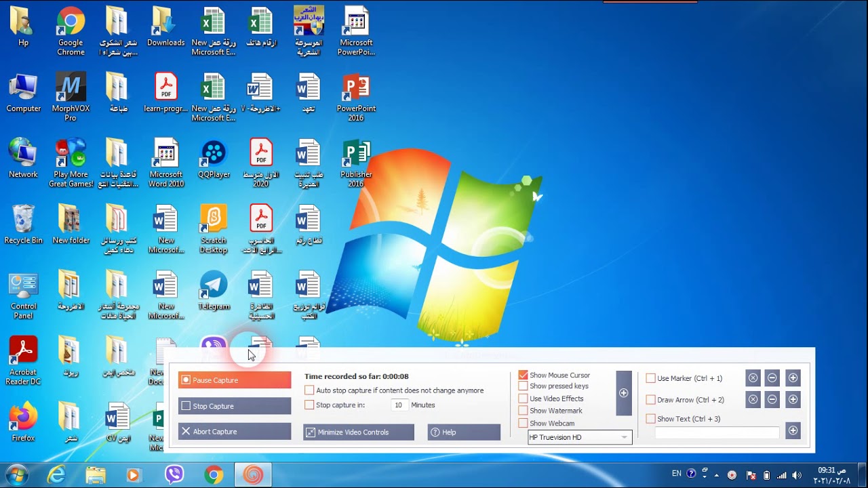Screen dimensions: 868x488
Task: Select the screen recorder taskbar icon
Action: click(x=253, y=475)
